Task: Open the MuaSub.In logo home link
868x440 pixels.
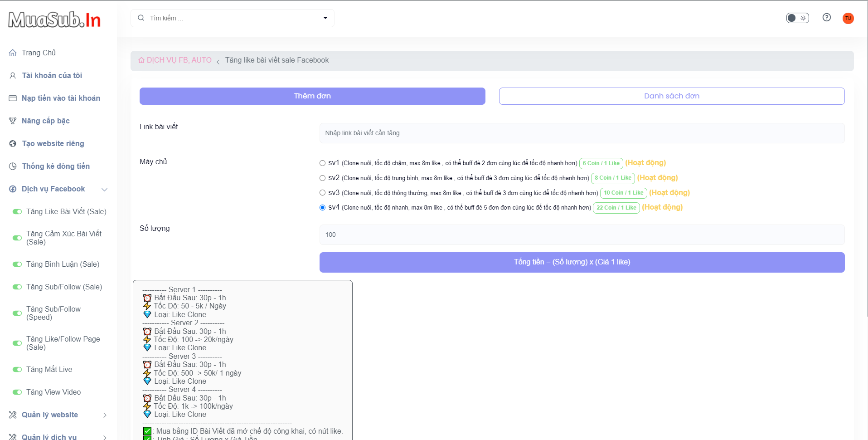Action: (54, 20)
